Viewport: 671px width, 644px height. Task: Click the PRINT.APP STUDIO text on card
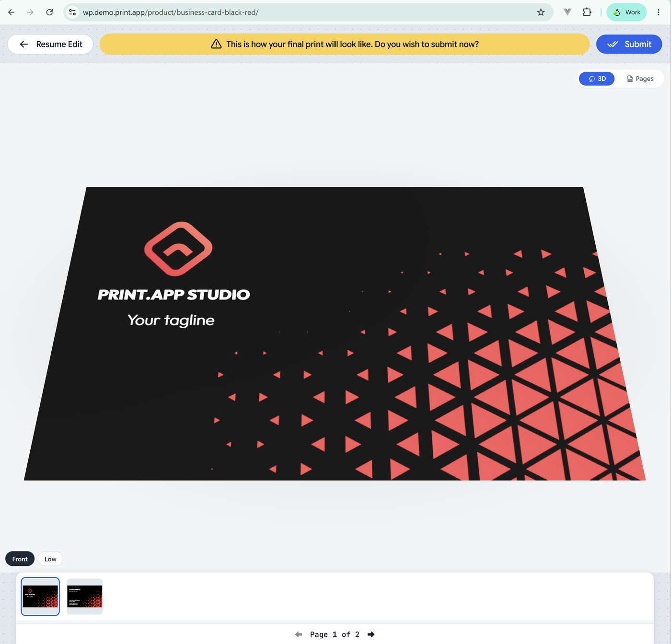click(174, 295)
